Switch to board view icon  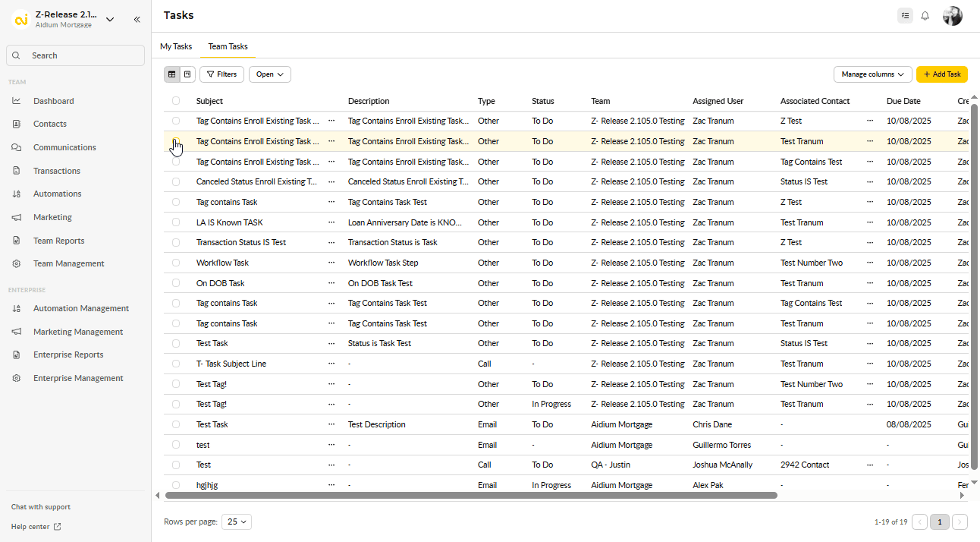coord(187,74)
